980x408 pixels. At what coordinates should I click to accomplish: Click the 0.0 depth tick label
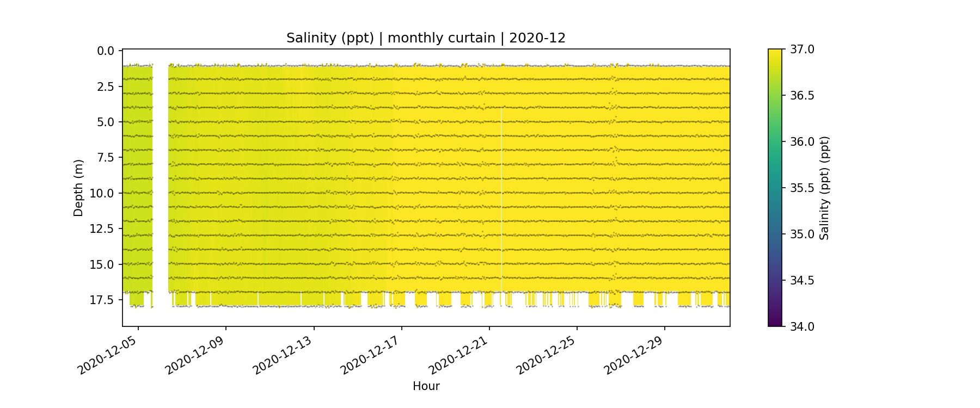point(106,51)
